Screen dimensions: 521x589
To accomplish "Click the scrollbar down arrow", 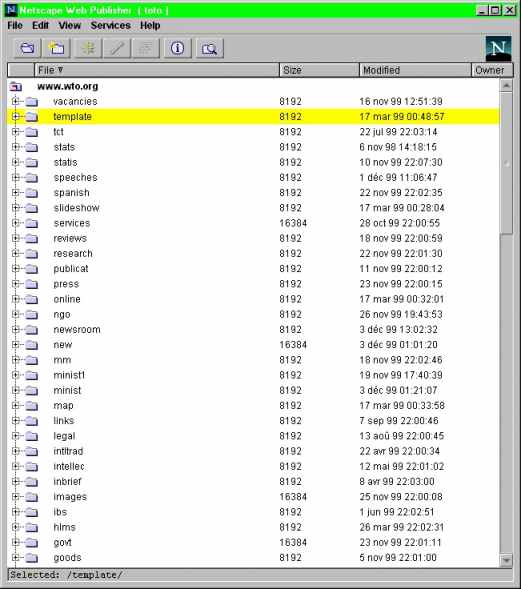I will click(x=506, y=560).
